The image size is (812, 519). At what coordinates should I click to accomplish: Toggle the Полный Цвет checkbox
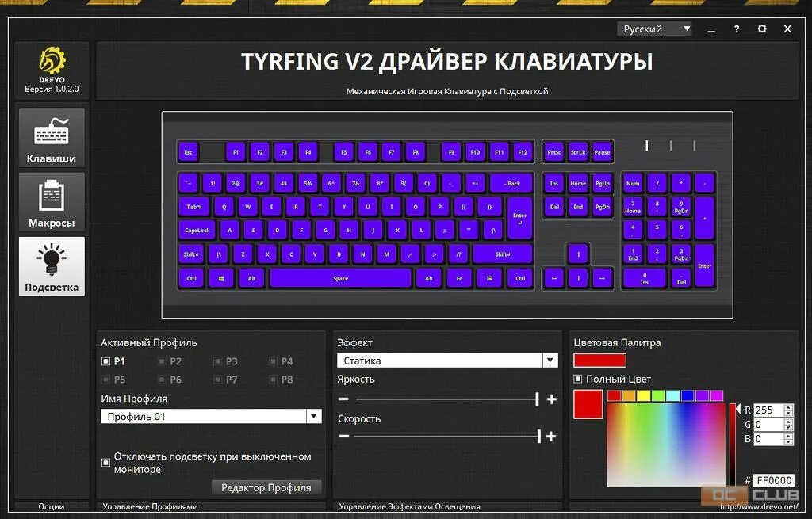(x=578, y=380)
